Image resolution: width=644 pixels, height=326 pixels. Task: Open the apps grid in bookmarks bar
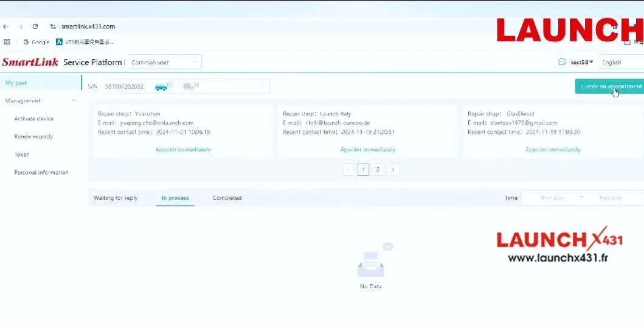7,42
